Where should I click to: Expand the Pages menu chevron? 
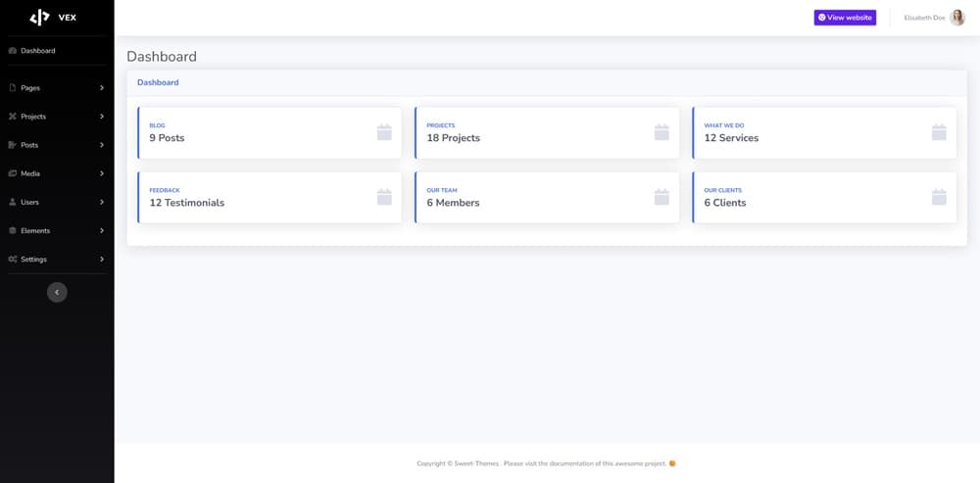tap(102, 88)
